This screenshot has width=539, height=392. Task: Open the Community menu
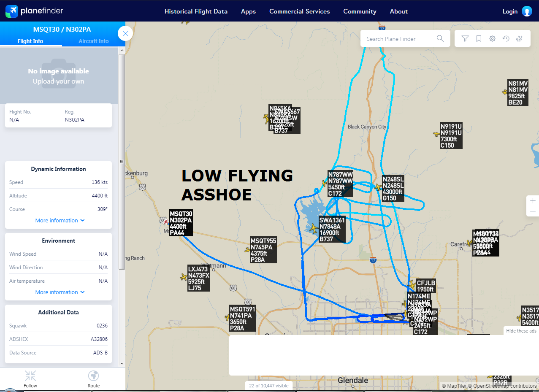click(360, 11)
